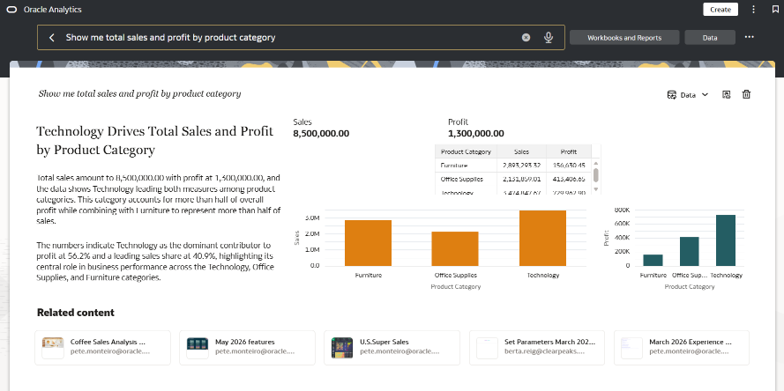This screenshot has height=391, width=784.
Task: Click the Oracle Analytics logo icon
Action: click(x=12, y=10)
